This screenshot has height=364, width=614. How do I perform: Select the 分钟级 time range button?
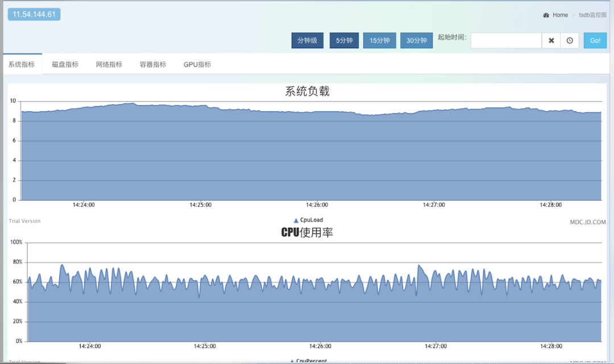308,40
